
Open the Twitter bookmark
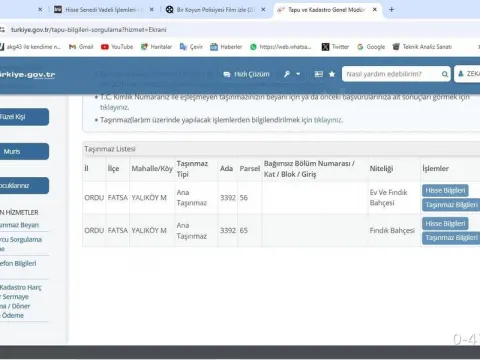pos(335,47)
